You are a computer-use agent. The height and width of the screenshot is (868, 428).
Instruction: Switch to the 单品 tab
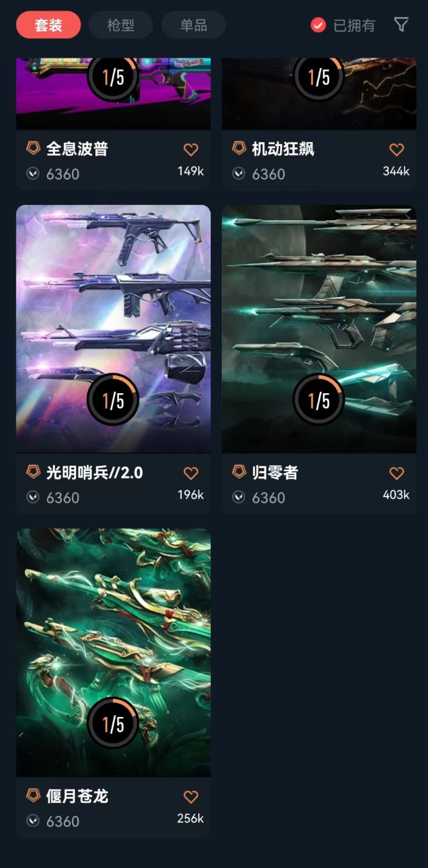(x=193, y=25)
